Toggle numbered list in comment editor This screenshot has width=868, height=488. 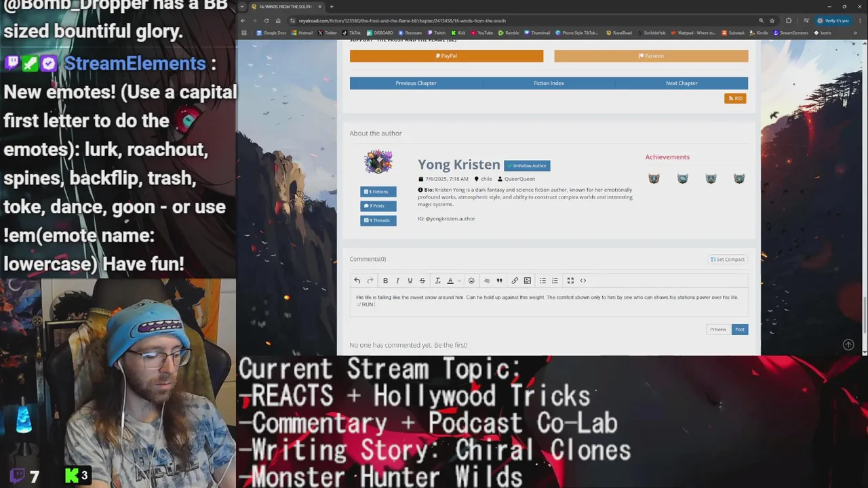click(555, 281)
